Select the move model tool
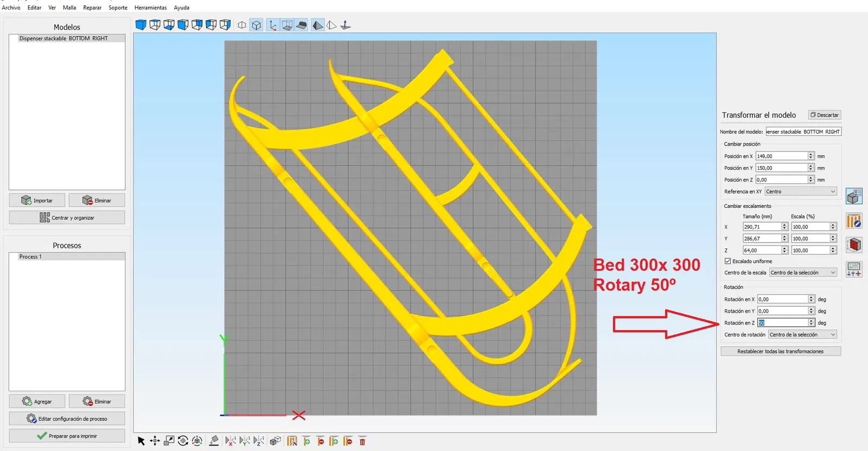Screen dimensions: 868x451 (x=155, y=441)
